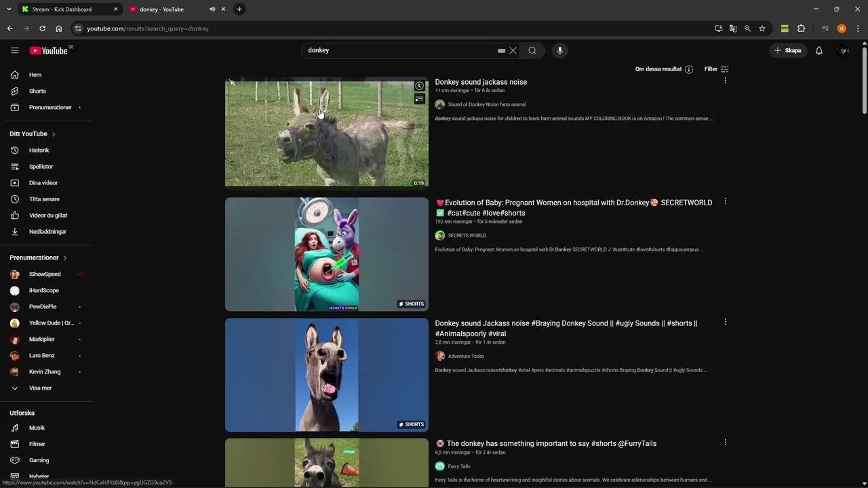868x488 pixels.
Task: Show info for Om dessa resultat
Action: click(x=689, y=69)
